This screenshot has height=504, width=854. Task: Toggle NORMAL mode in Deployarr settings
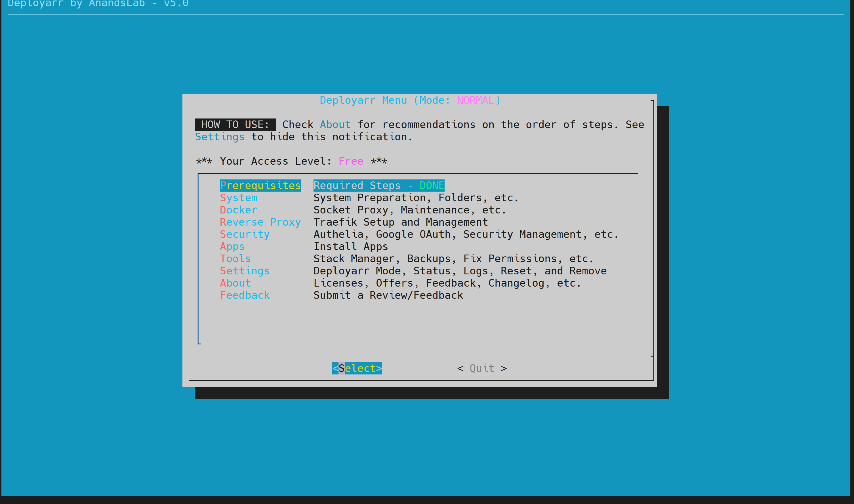245,271
